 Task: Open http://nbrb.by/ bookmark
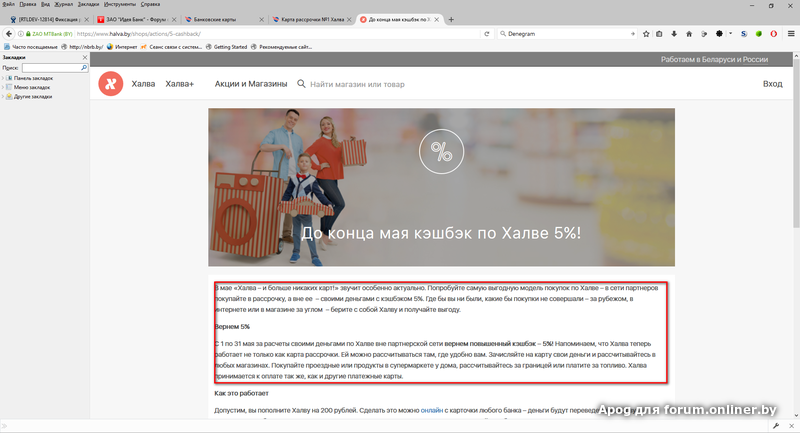pos(82,46)
